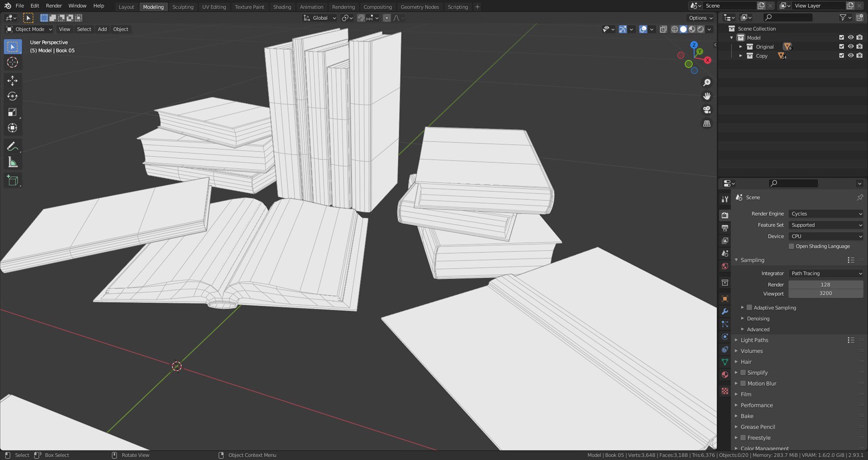The image size is (868, 460).
Task: Enable the Open Shading Language checkbox
Action: click(x=791, y=247)
